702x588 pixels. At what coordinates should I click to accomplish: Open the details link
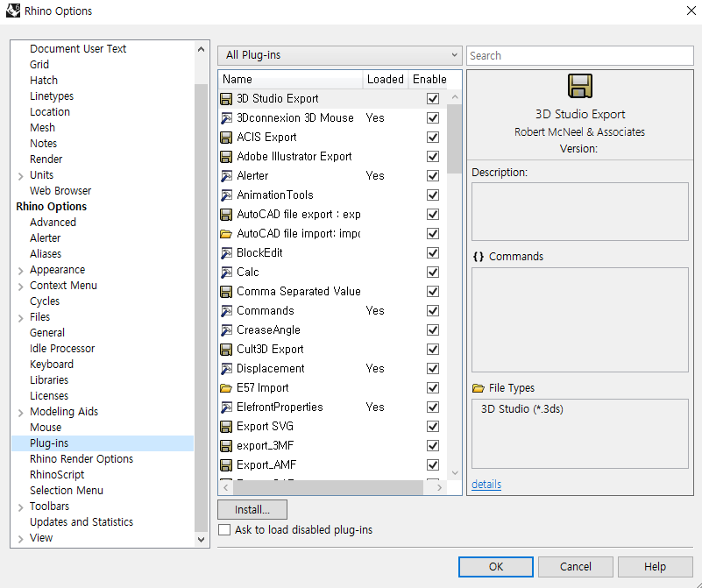point(486,485)
